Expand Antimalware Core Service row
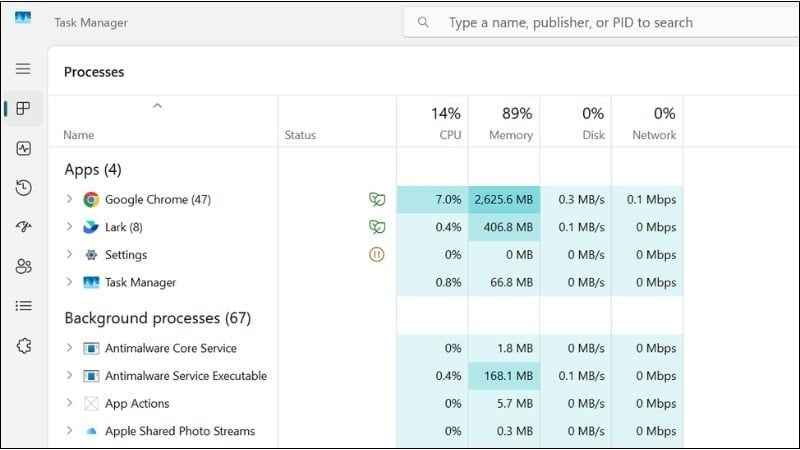The height and width of the screenshot is (450, 800). pyautogui.click(x=69, y=347)
